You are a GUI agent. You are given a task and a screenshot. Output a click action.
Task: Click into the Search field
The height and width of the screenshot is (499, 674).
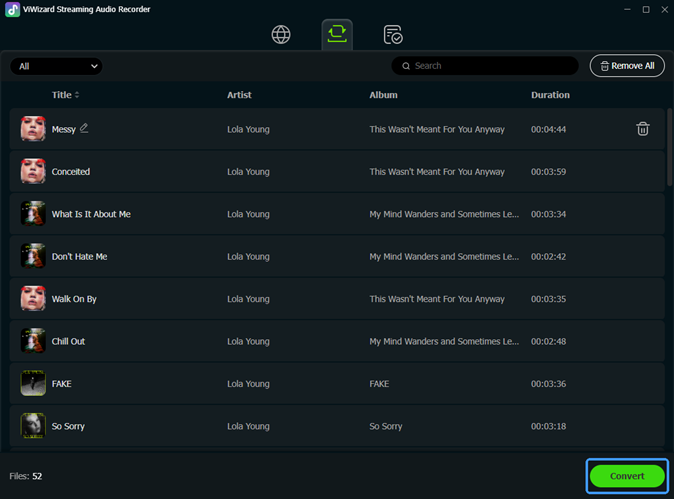pos(485,66)
